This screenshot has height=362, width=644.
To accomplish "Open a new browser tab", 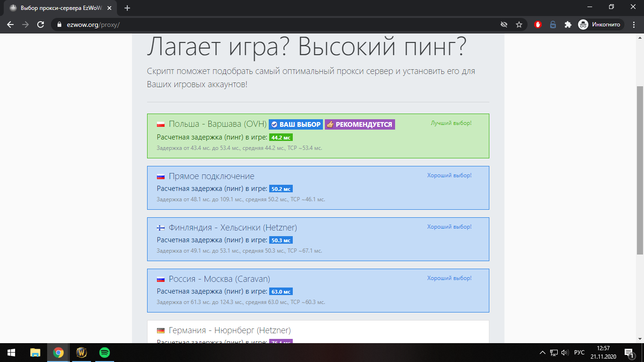I will pos(127,8).
